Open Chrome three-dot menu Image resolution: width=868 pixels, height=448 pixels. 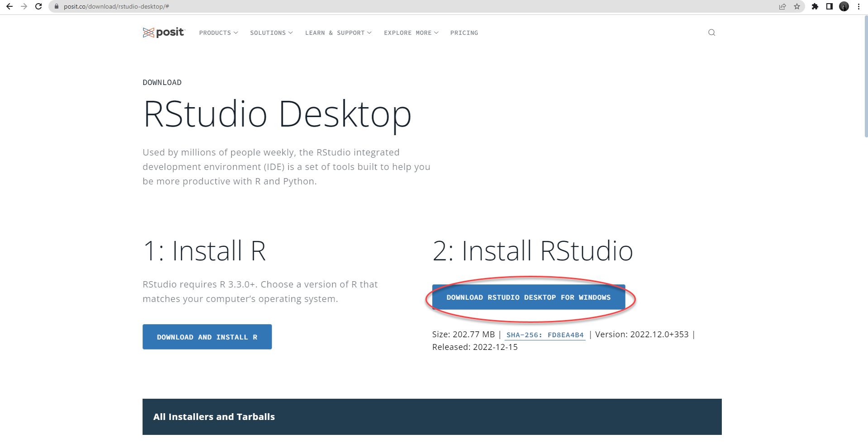click(858, 6)
